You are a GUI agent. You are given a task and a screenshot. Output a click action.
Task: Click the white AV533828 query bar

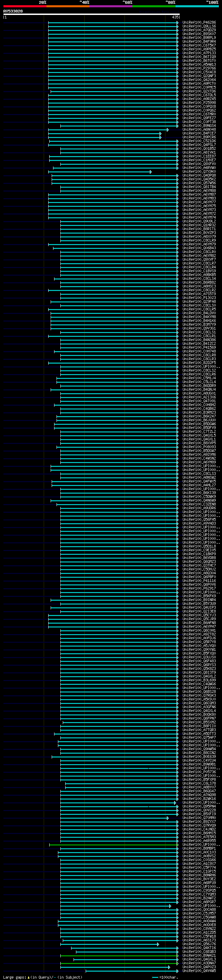[92, 14]
